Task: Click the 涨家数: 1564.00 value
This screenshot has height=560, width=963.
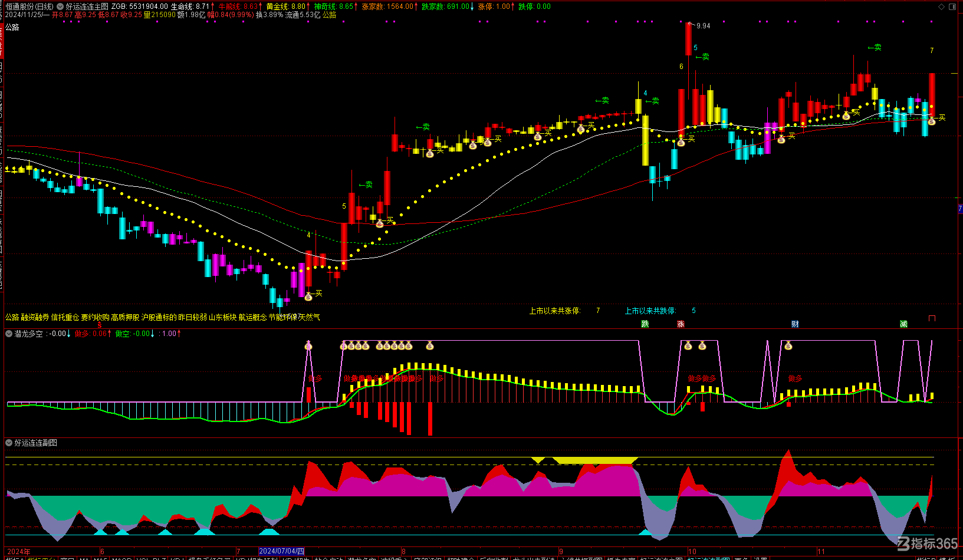Action: point(387,6)
